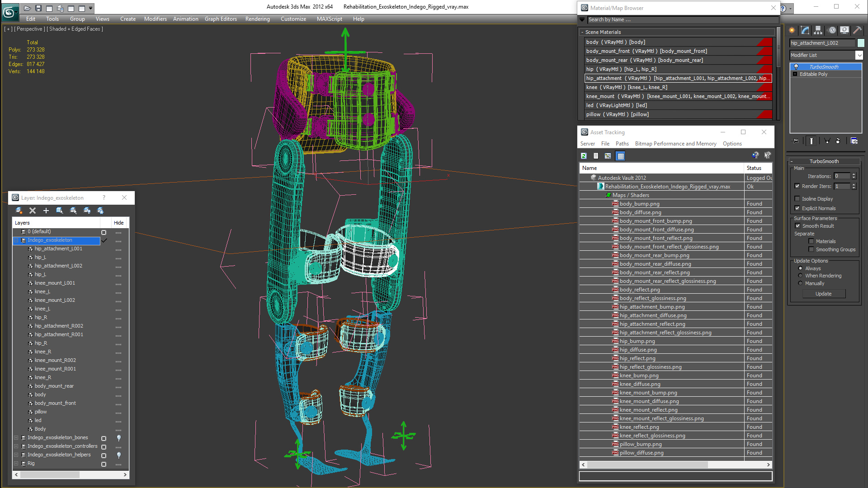The image size is (868, 488).
Task: Enable Separate by Materials checkbox
Action: pyautogui.click(x=811, y=241)
